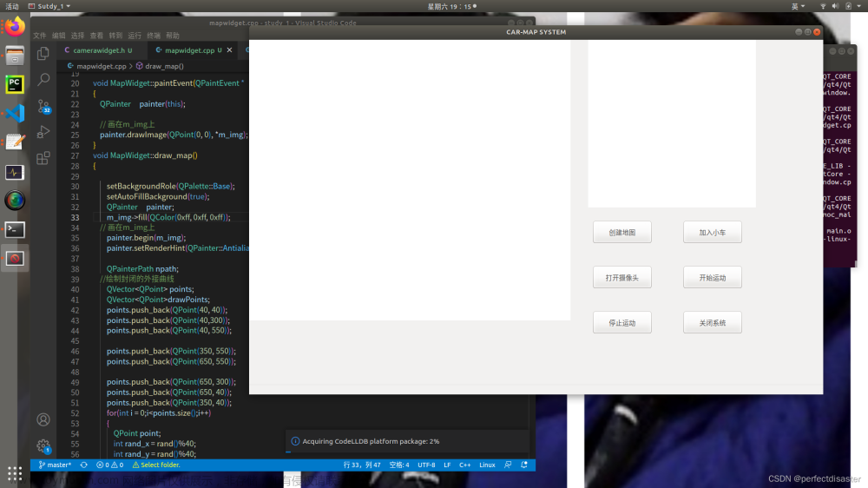Viewport: 868px width, 488px height.
Task: Click the sync changes icon in status bar
Action: point(83,465)
